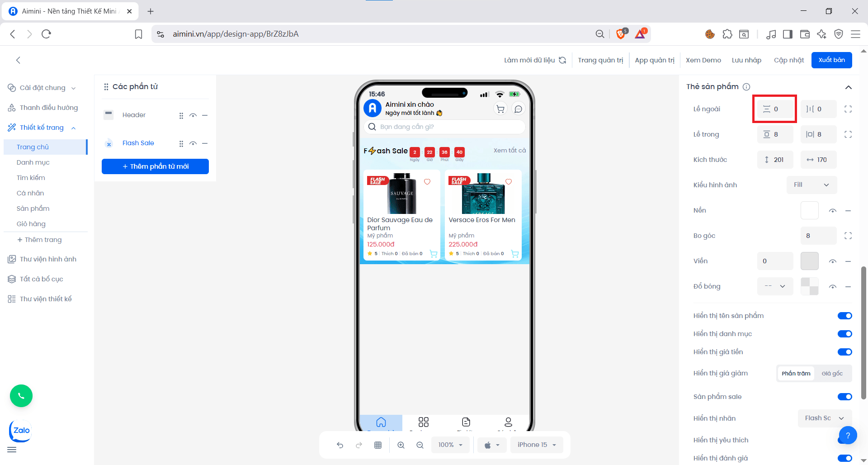Disable the Hiển thị giá tiền switch
This screenshot has width=868, height=465.
pos(844,352)
